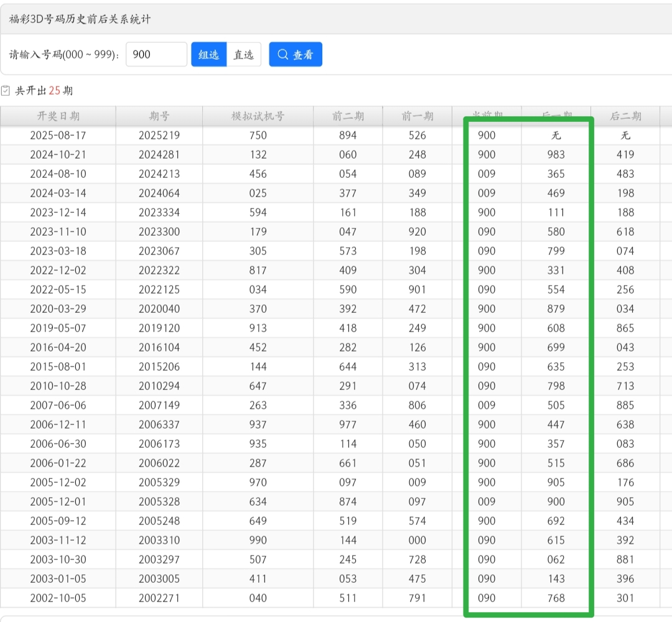Click issue number 2015206
Image resolution: width=672 pixels, height=622 pixels.
[x=159, y=367]
